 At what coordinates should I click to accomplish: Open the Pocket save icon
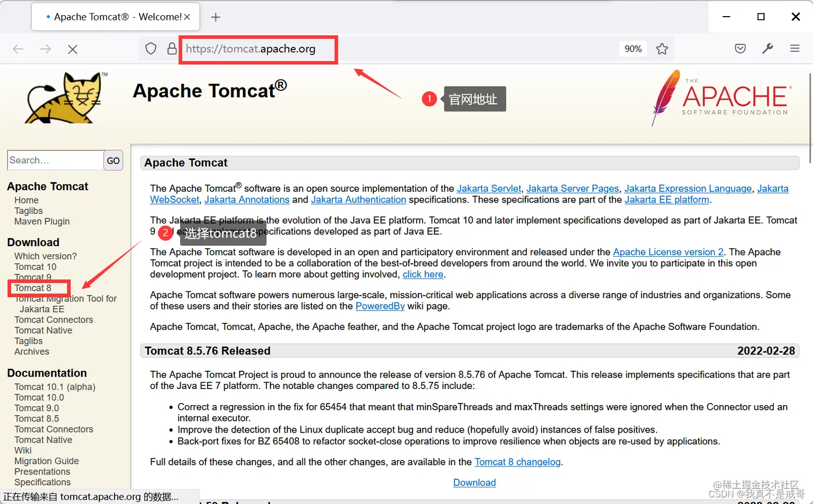pyautogui.click(x=740, y=49)
